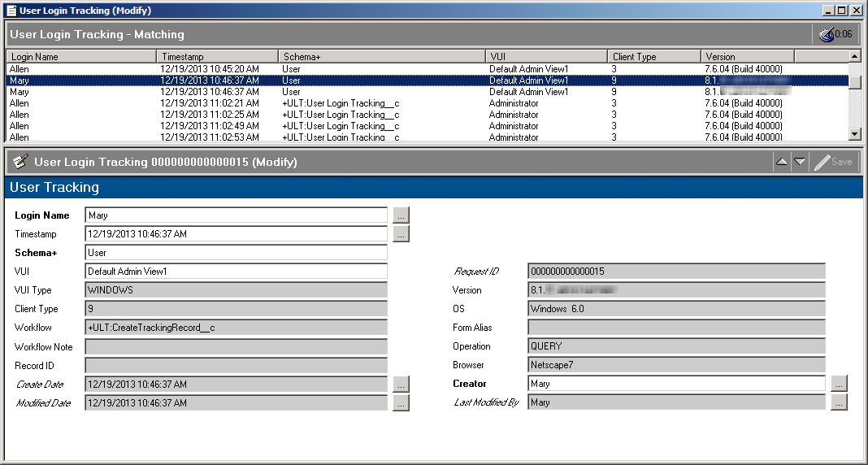Viewport: 868px width, 465px height.
Task: Maximize the User Login Tracking window
Action: coord(841,10)
